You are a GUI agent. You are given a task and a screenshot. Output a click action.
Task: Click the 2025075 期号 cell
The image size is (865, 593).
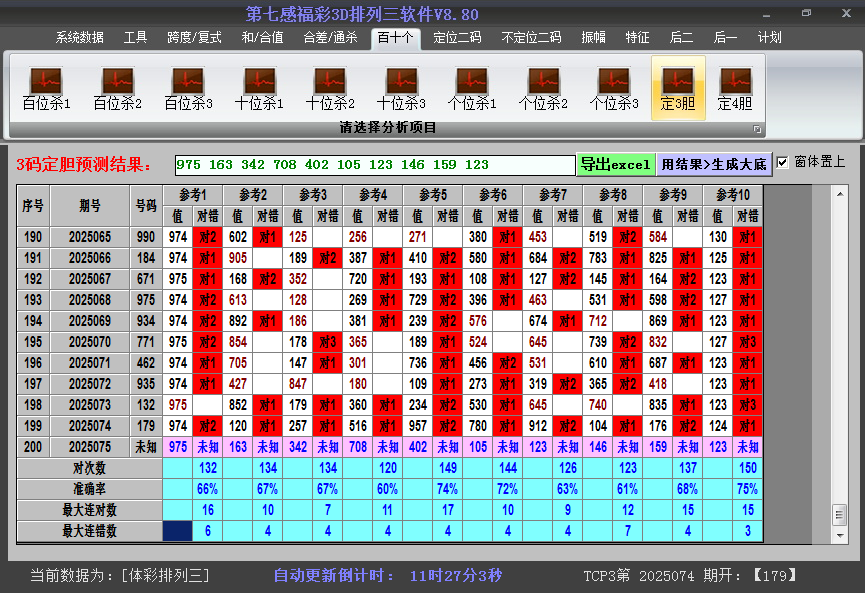pyautogui.click(x=90, y=447)
